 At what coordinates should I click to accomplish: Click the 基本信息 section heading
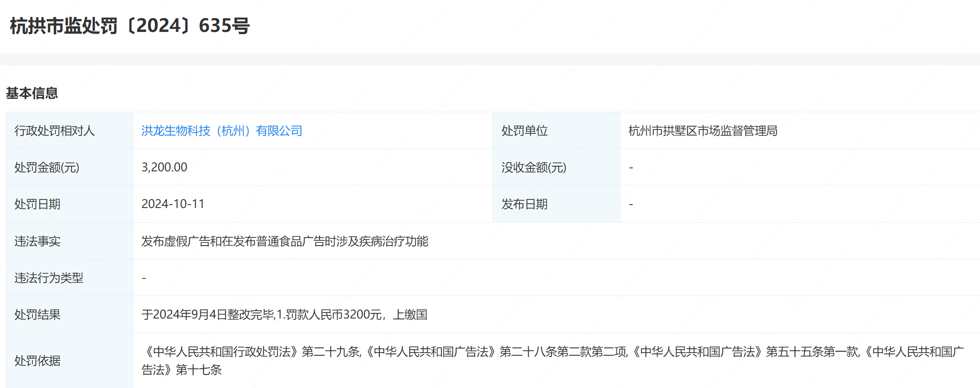tap(32, 93)
